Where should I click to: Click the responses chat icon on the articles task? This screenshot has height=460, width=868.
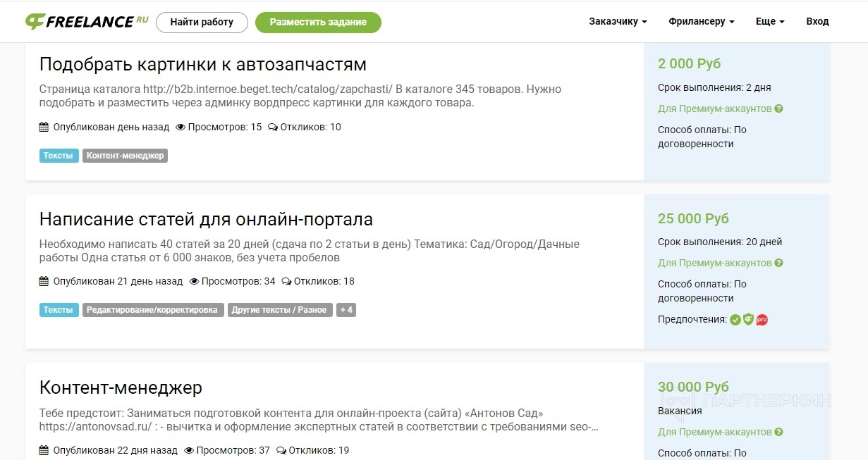point(286,282)
